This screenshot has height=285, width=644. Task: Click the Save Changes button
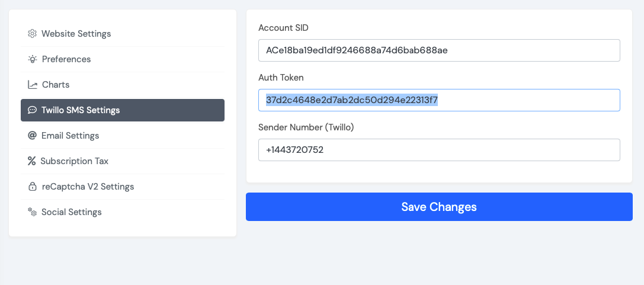(x=439, y=207)
